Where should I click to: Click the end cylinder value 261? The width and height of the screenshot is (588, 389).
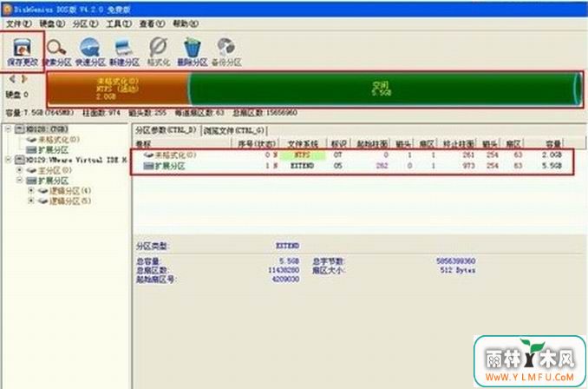(x=467, y=155)
